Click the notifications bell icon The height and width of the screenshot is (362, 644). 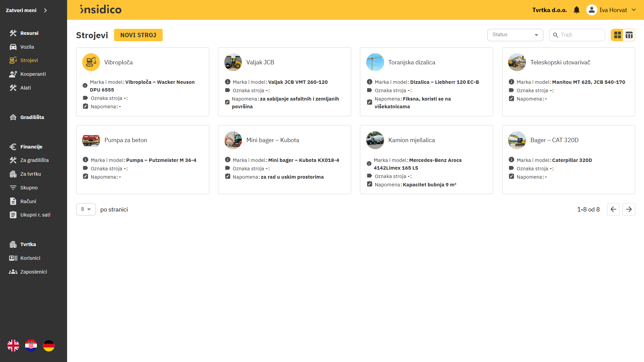577,10
